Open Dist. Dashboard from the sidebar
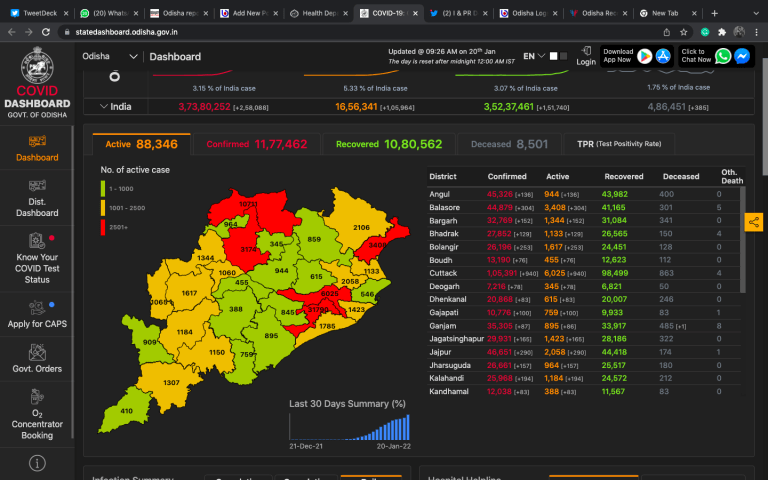 click(x=37, y=198)
